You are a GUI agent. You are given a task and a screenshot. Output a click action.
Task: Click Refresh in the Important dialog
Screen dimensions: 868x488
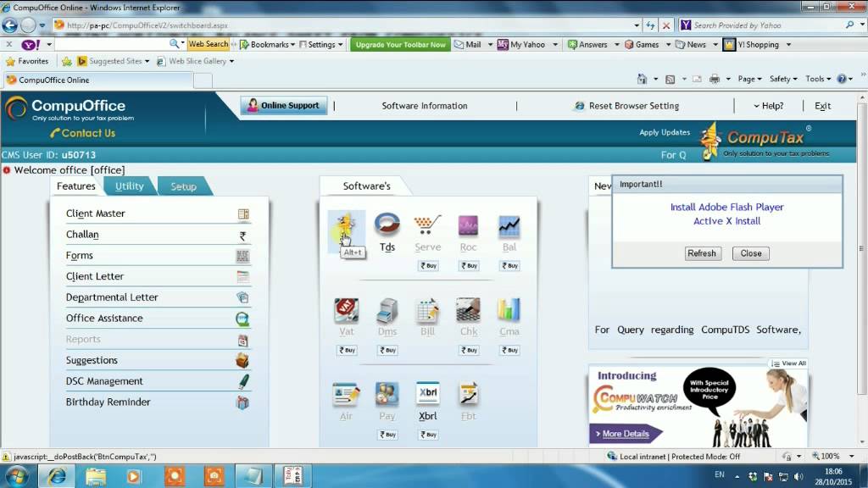click(702, 253)
